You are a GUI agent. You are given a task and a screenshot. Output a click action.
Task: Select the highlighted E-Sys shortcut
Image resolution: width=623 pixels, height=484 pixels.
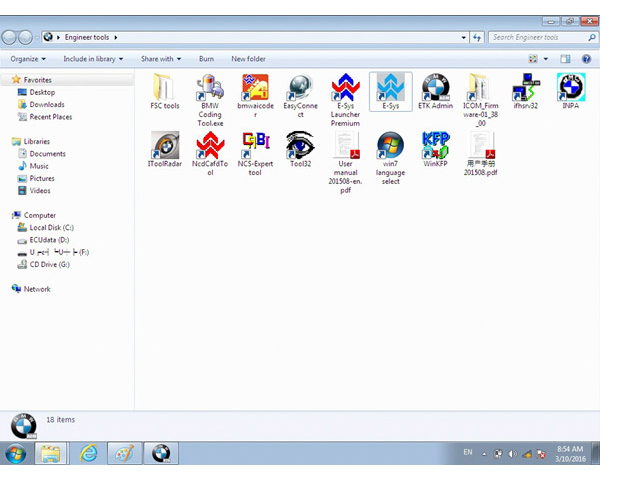click(x=391, y=92)
